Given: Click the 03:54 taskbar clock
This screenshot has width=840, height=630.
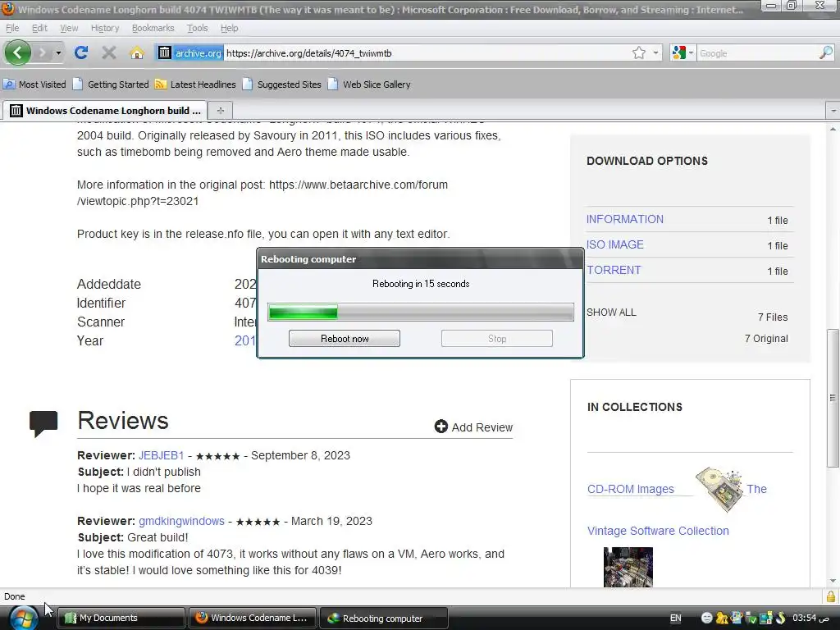Looking at the screenshot, I should [811, 619].
